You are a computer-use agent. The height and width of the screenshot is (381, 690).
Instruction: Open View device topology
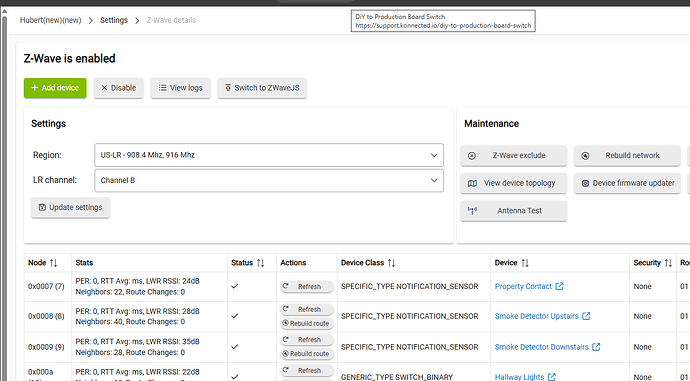tap(514, 183)
